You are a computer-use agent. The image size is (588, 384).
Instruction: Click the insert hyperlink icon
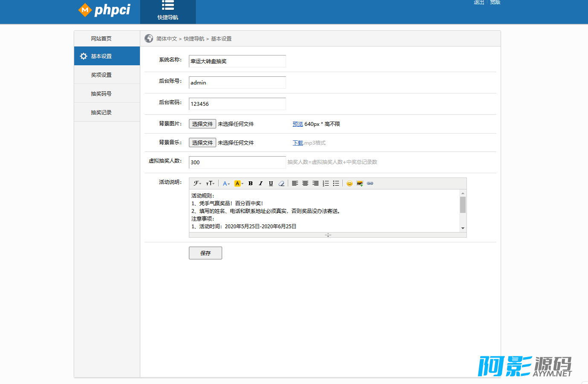[x=370, y=183]
